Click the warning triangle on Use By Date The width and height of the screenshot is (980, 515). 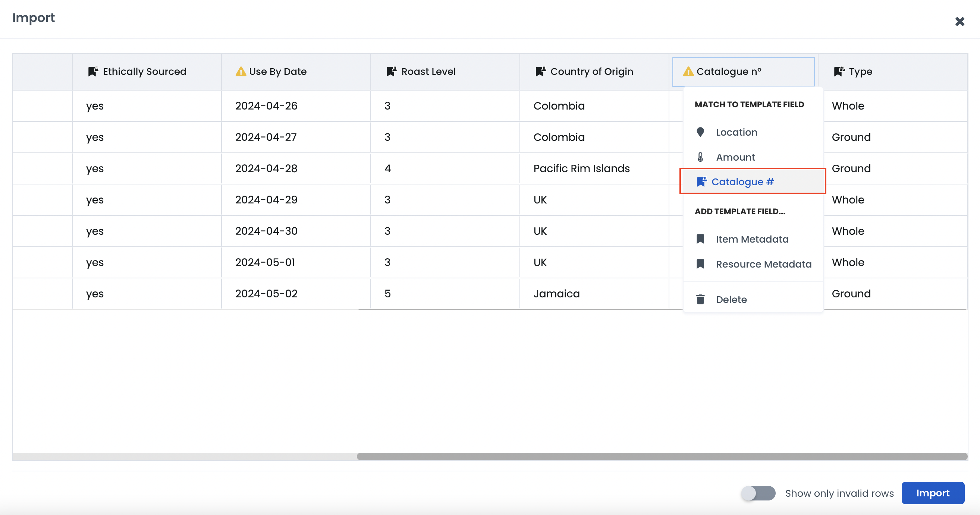coord(241,72)
